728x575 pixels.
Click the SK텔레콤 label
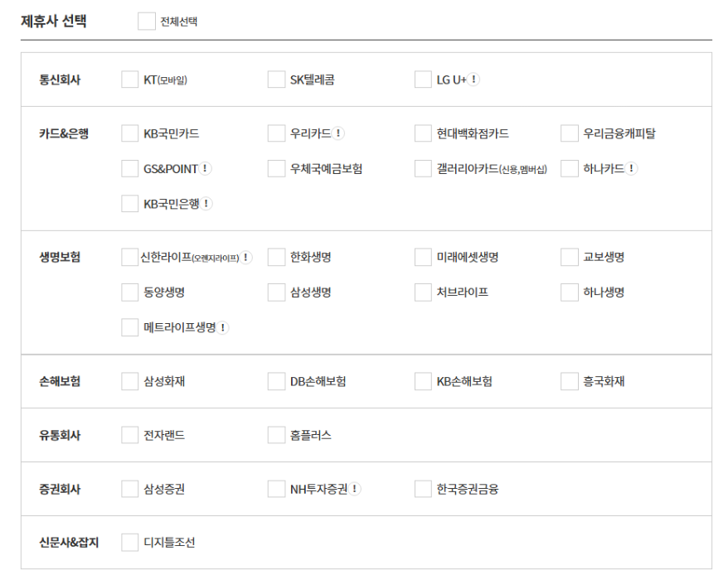pos(312,80)
